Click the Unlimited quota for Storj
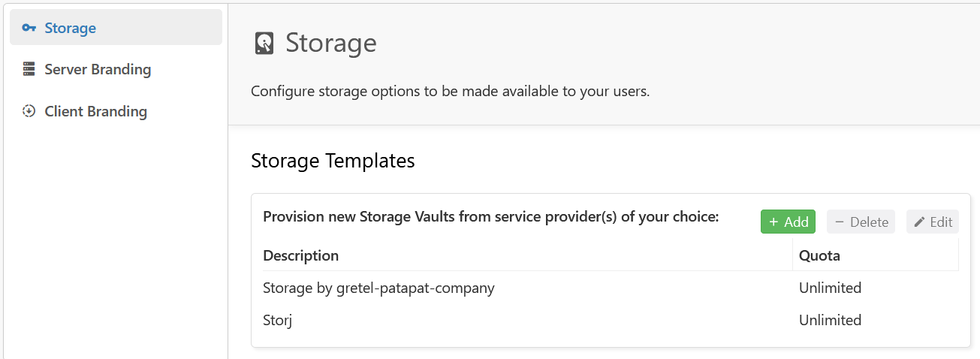 (x=830, y=320)
